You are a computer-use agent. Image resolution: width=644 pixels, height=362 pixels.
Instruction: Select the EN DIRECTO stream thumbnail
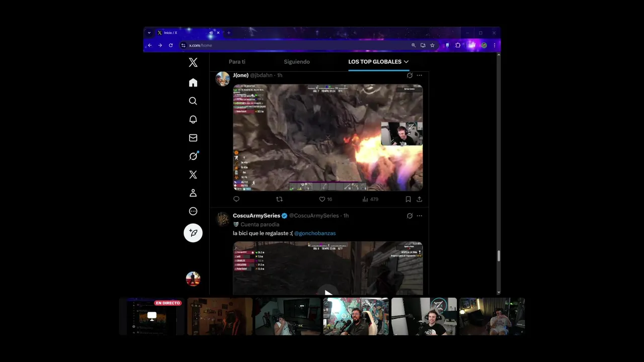(x=151, y=316)
